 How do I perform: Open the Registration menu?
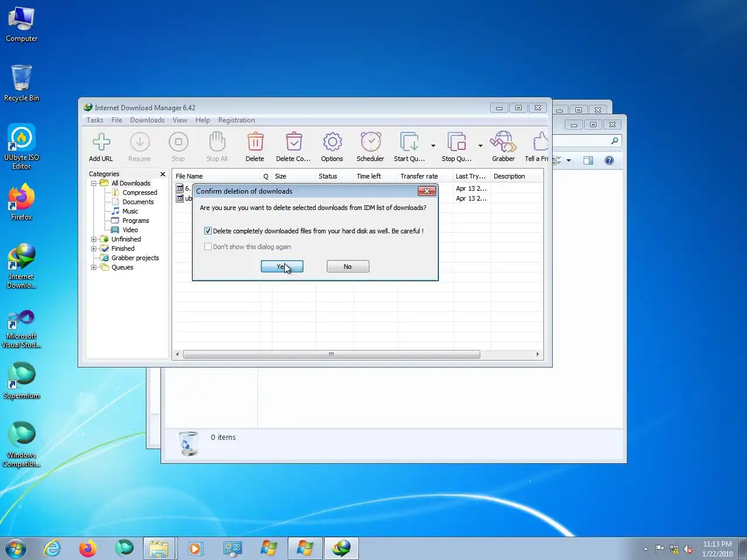click(236, 120)
